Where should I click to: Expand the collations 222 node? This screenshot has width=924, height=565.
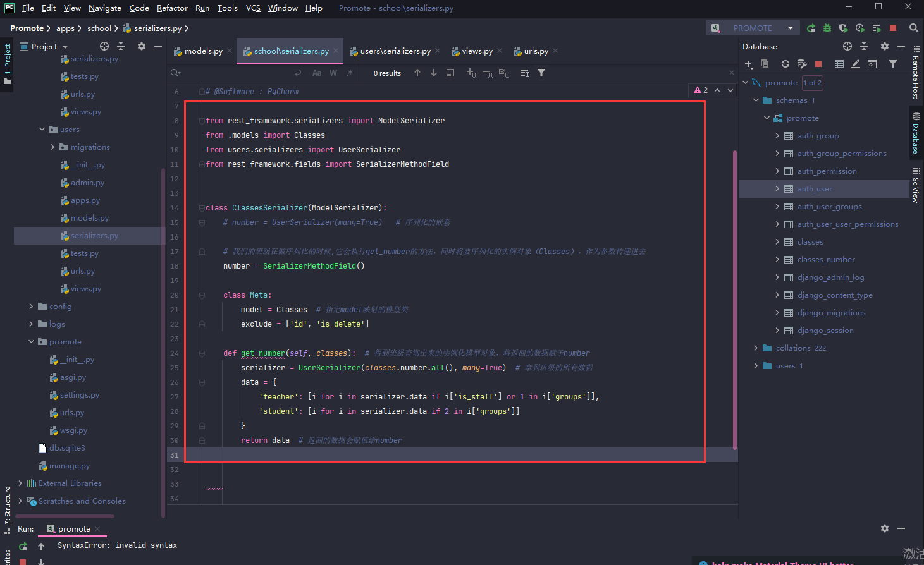click(x=756, y=348)
